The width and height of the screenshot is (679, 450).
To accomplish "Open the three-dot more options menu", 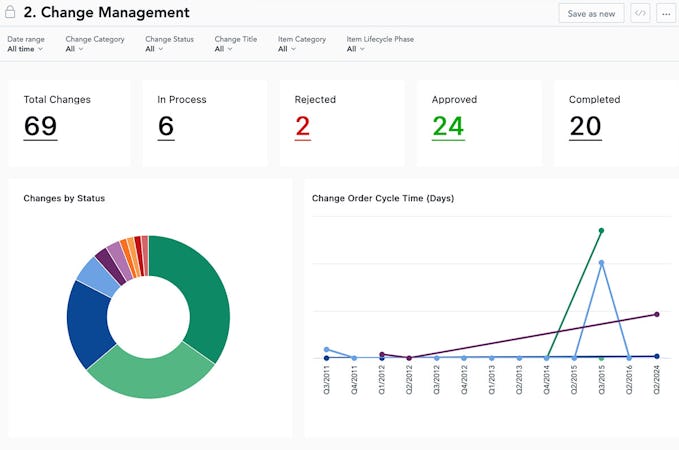I will coord(666,13).
